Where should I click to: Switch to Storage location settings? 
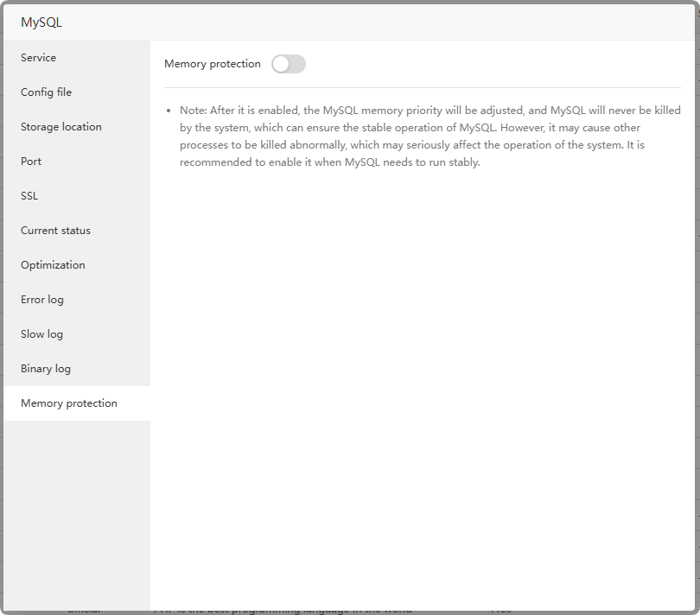coord(77,127)
